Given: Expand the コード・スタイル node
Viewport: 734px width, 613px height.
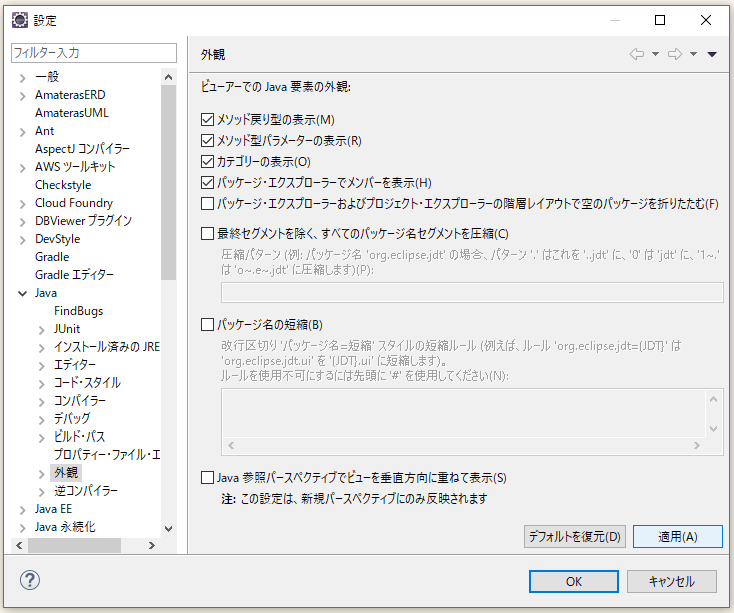Looking at the screenshot, I should [x=42, y=384].
